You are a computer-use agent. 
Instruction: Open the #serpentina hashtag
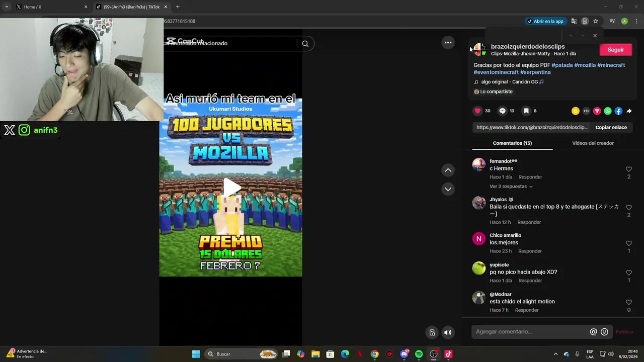(535, 72)
